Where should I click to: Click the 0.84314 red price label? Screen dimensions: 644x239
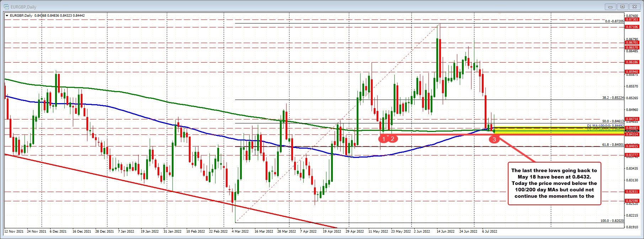(x=632, y=134)
